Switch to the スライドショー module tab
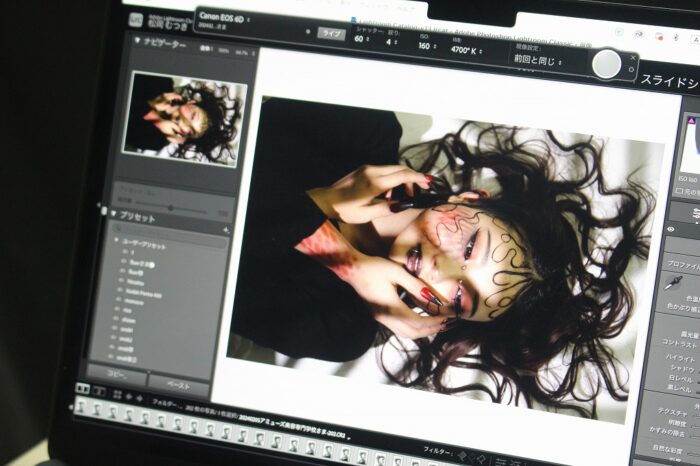 [x=670, y=82]
